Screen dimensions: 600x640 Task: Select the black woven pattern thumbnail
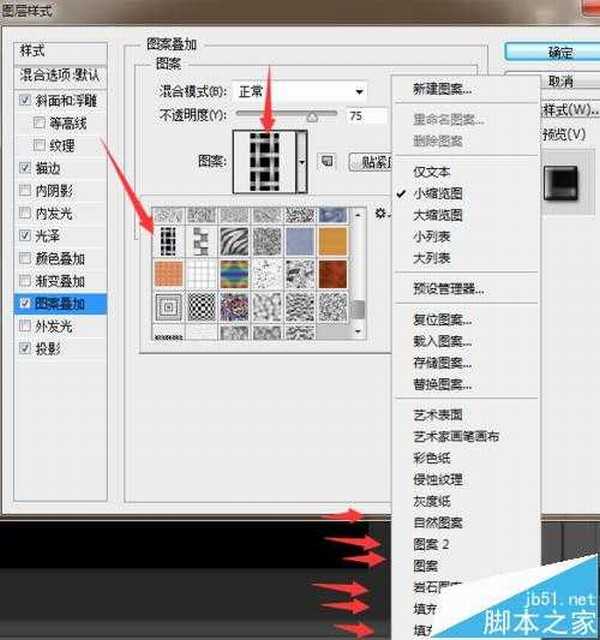click(167, 242)
